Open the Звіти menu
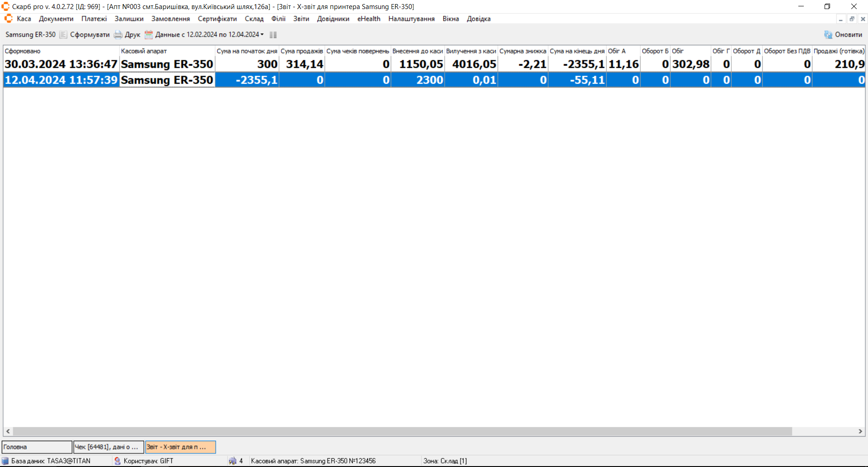The image size is (868, 467). coord(301,19)
